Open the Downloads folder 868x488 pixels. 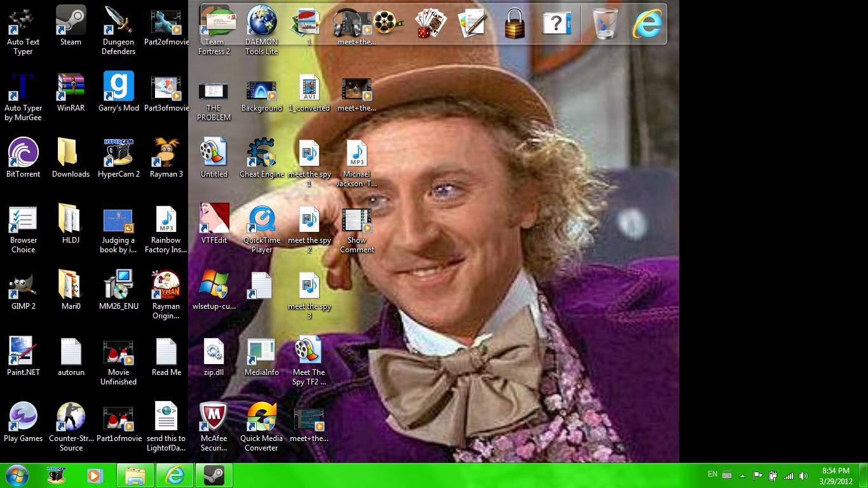coord(71,158)
